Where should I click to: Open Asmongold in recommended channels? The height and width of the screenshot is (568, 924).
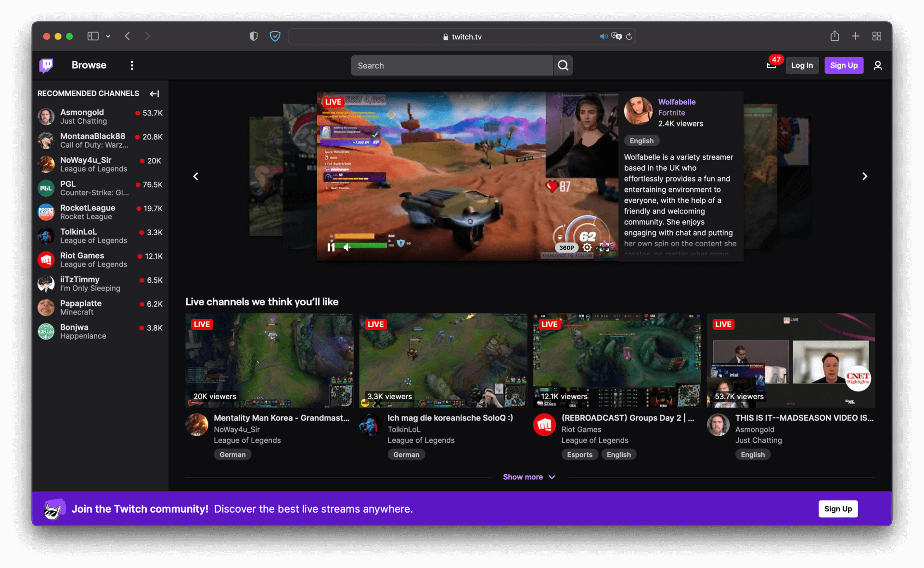pyautogui.click(x=101, y=116)
